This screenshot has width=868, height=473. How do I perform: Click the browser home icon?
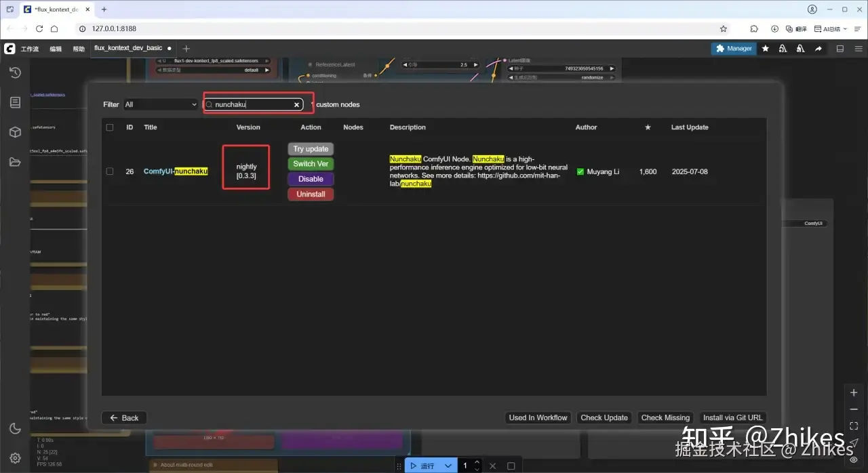[x=55, y=29]
